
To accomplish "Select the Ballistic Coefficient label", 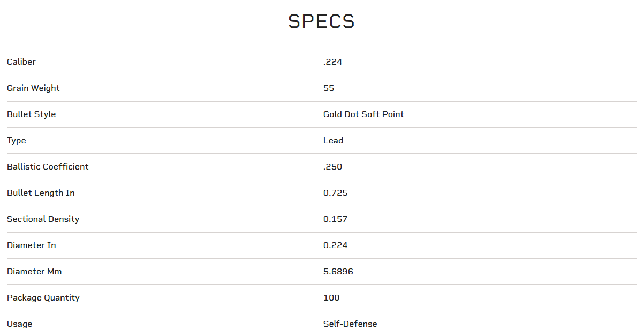I will point(48,167).
